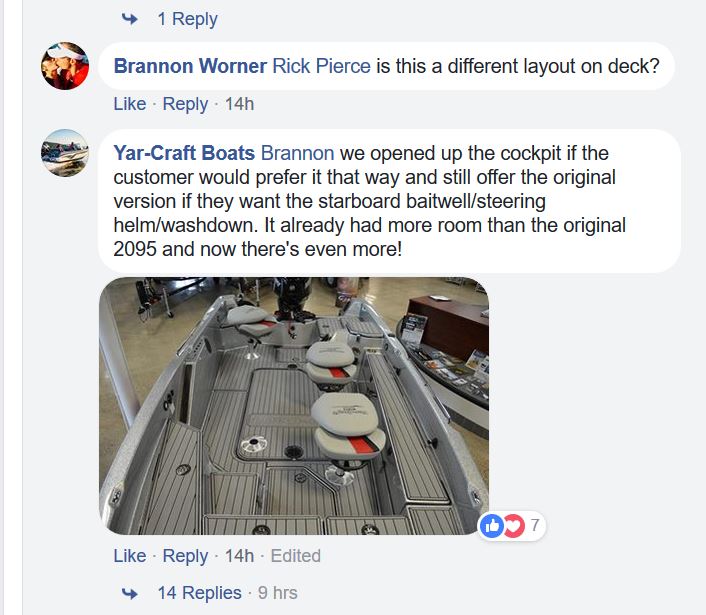Open the Brannon Worner name link

pos(190,66)
